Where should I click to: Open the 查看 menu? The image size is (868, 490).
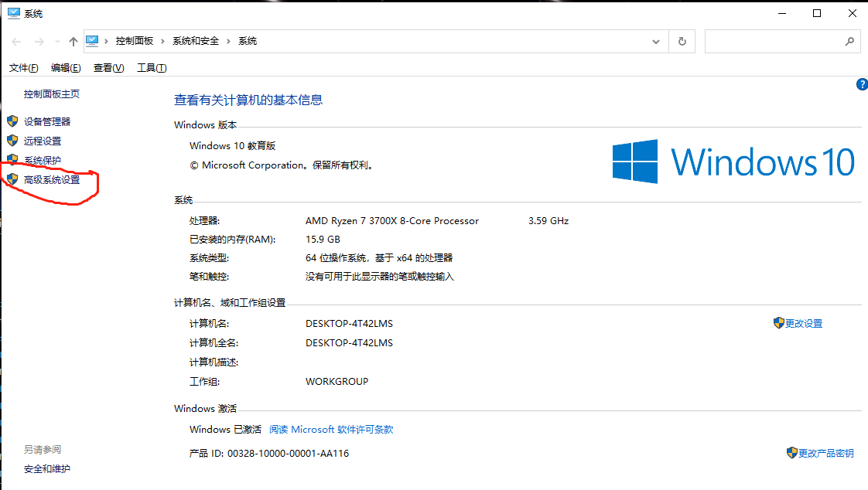point(108,68)
